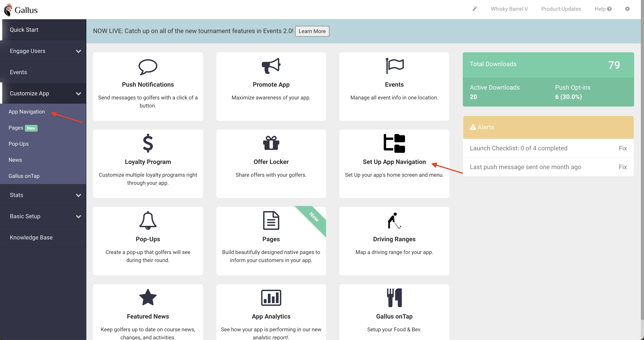The width and height of the screenshot is (644, 340).
Task: Open Product Updates in the top bar
Action: [561, 9]
